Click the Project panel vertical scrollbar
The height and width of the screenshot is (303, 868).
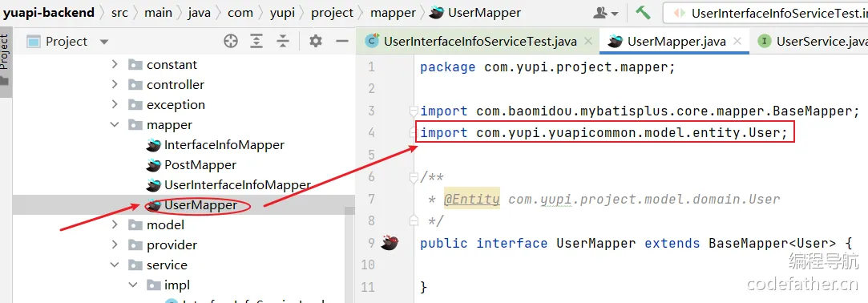tap(349, 255)
